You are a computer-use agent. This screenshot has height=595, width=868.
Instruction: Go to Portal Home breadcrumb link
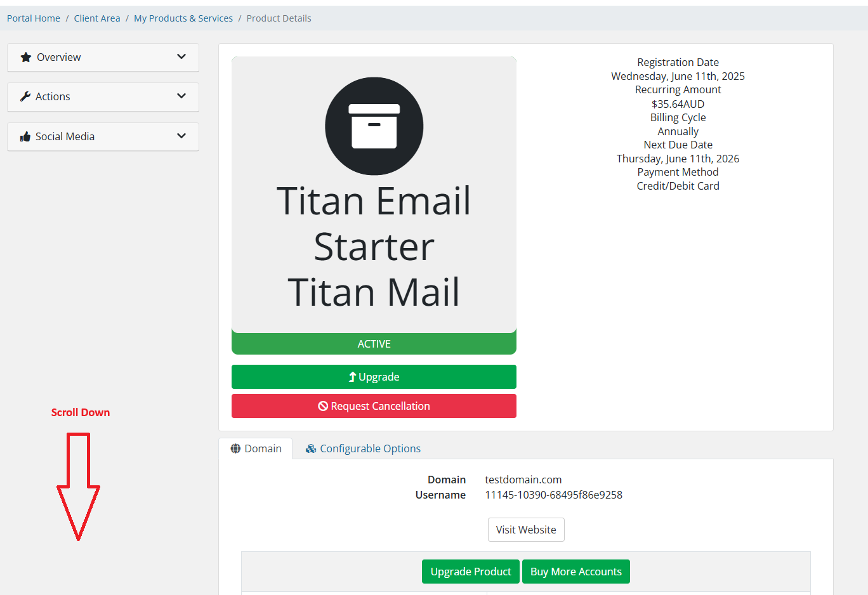tap(34, 18)
